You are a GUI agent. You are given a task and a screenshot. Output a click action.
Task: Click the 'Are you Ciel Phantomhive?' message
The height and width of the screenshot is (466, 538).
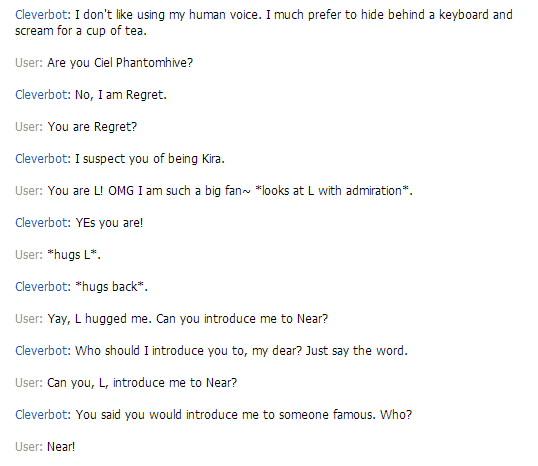[120, 63]
